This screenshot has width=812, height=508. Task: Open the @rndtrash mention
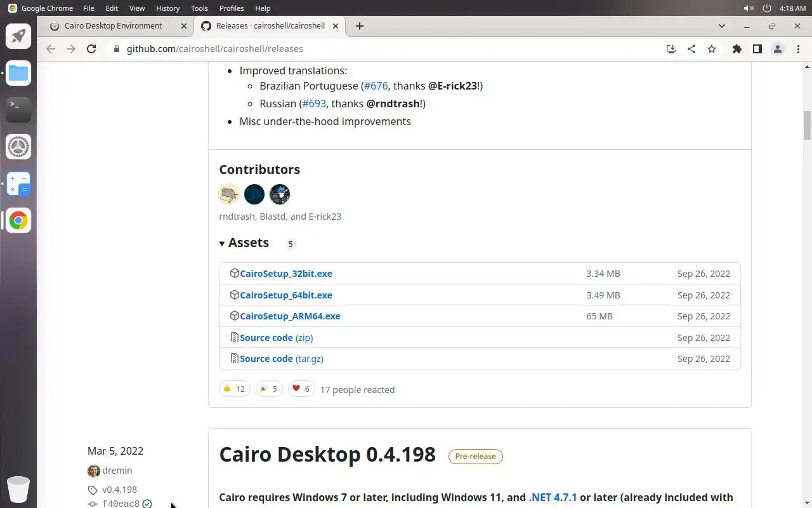tap(393, 104)
